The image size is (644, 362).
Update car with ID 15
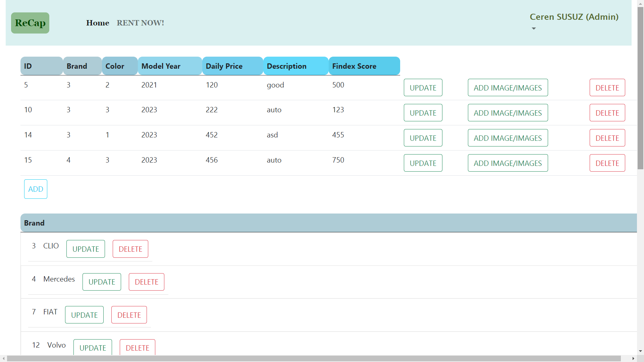click(x=423, y=163)
